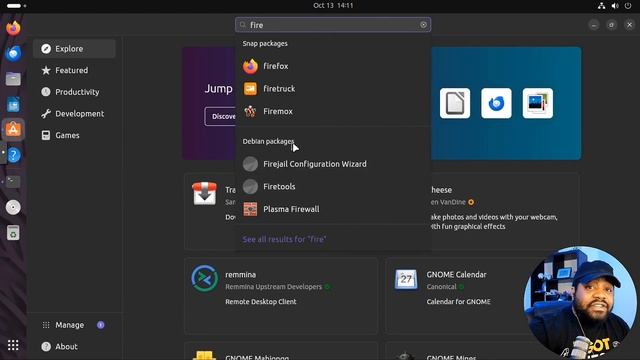The image size is (640, 360).
Task: Select the Firemox package icon
Action: 250,111
